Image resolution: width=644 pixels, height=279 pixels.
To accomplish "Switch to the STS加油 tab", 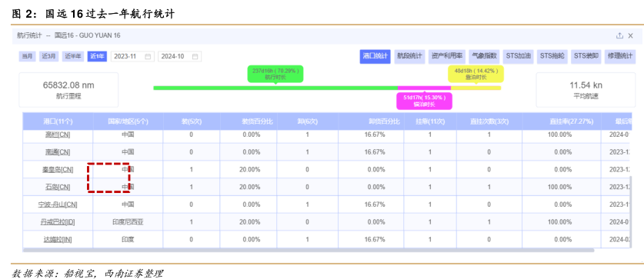I will (x=518, y=57).
